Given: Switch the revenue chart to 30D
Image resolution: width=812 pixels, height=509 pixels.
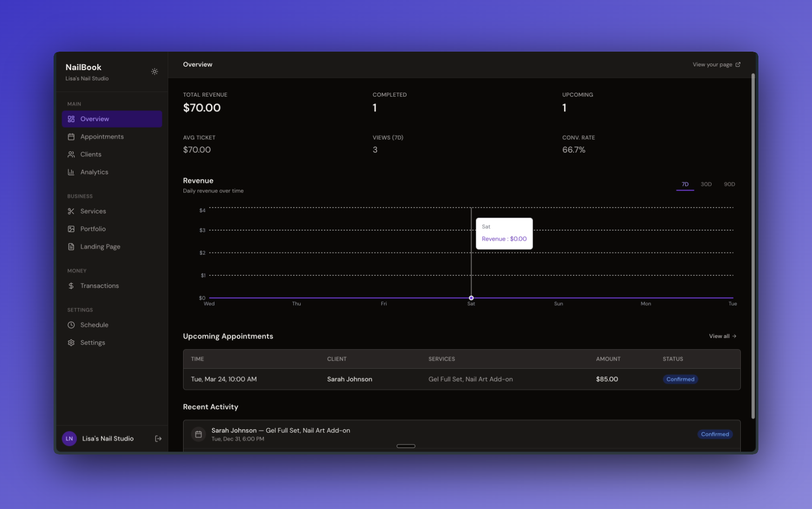Looking at the screenshot, I should click(706, 184).
